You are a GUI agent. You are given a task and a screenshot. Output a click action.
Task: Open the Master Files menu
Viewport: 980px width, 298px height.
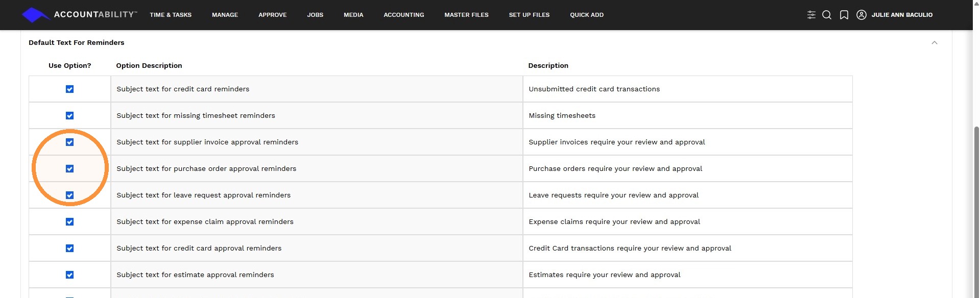[x=466, y=15]
